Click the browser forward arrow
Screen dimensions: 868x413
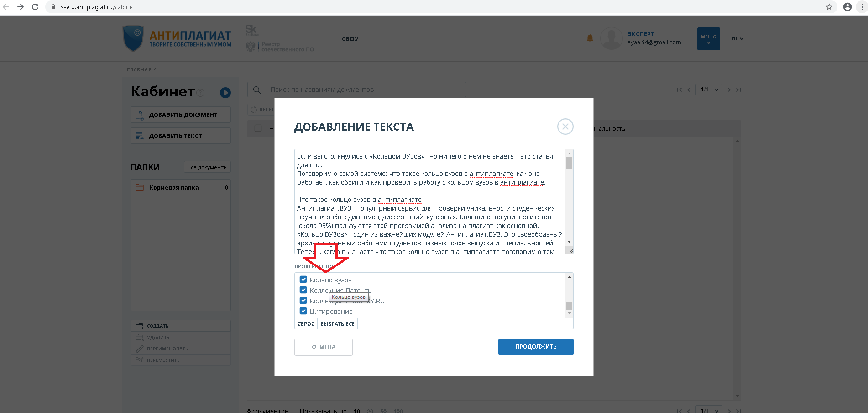21,7
